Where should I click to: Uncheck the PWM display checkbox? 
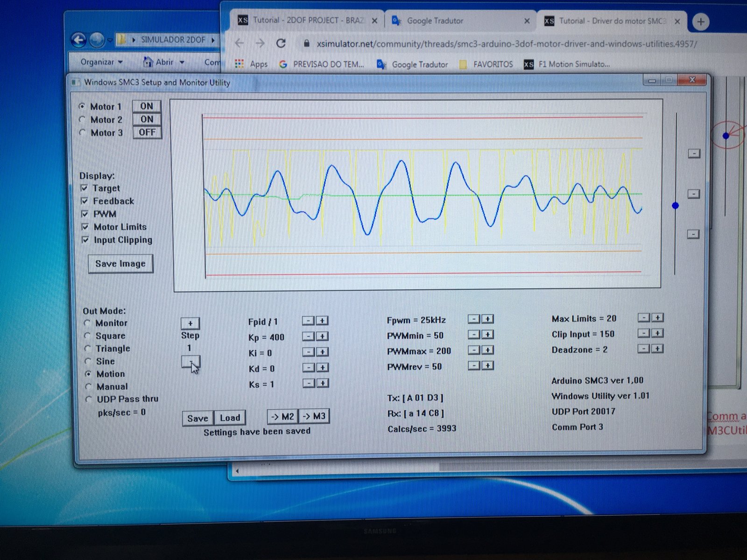[85, 214]
